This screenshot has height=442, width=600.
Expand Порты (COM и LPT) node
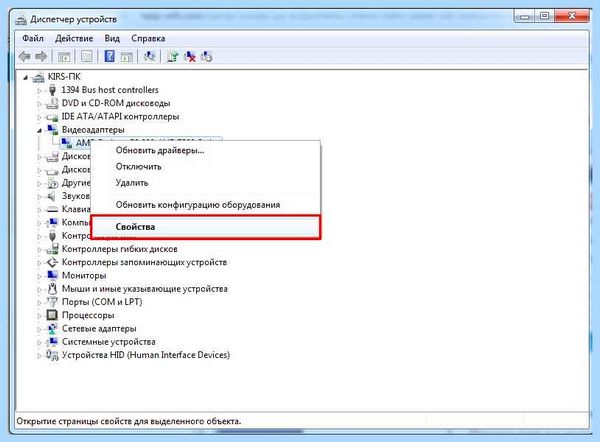coord(39,303)
